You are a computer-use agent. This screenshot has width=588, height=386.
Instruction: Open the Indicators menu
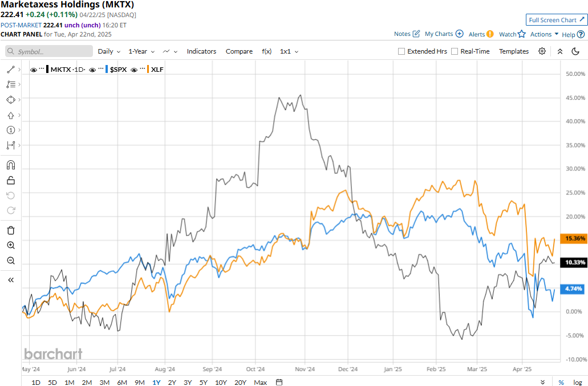point(201,51)
